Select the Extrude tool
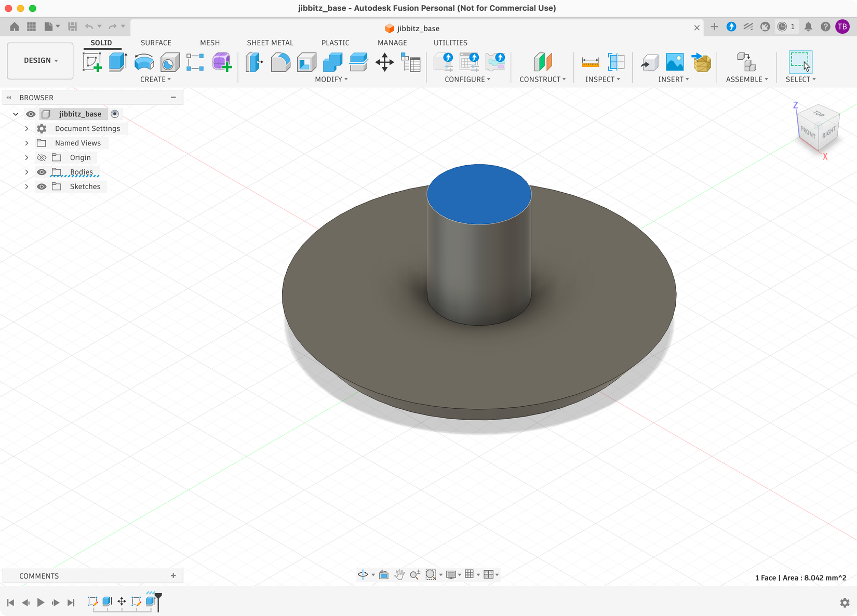Image resolution: width=857 pixels, height=616 pixels. [118, 62]
